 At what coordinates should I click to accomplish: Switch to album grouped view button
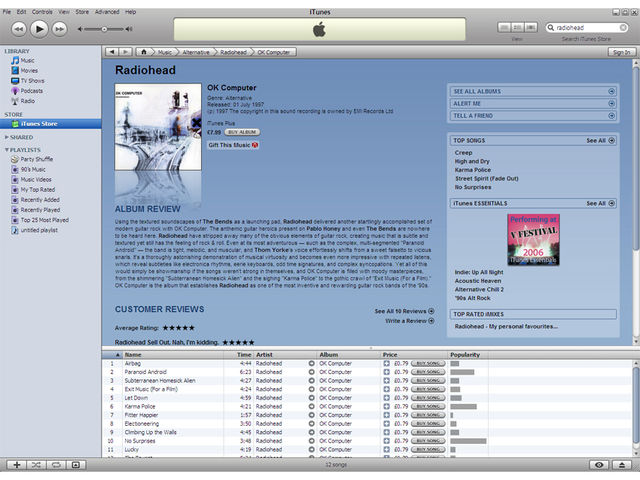tap(518, 27)
